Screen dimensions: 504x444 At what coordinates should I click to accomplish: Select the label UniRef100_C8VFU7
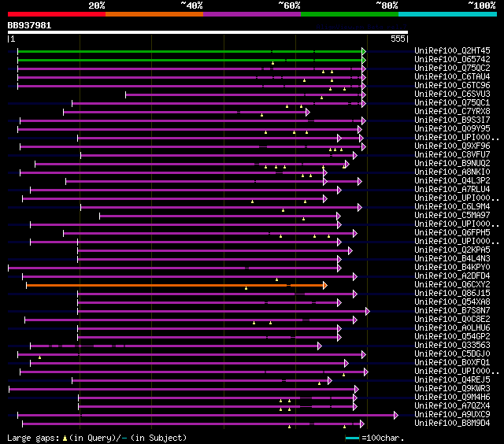tap(452, 155)
